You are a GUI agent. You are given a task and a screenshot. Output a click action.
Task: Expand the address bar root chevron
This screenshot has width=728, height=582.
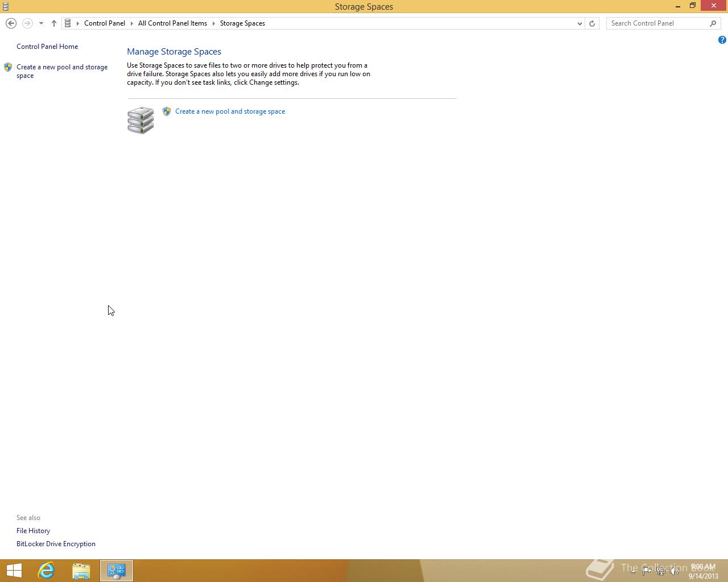click(x=78, y=23)
